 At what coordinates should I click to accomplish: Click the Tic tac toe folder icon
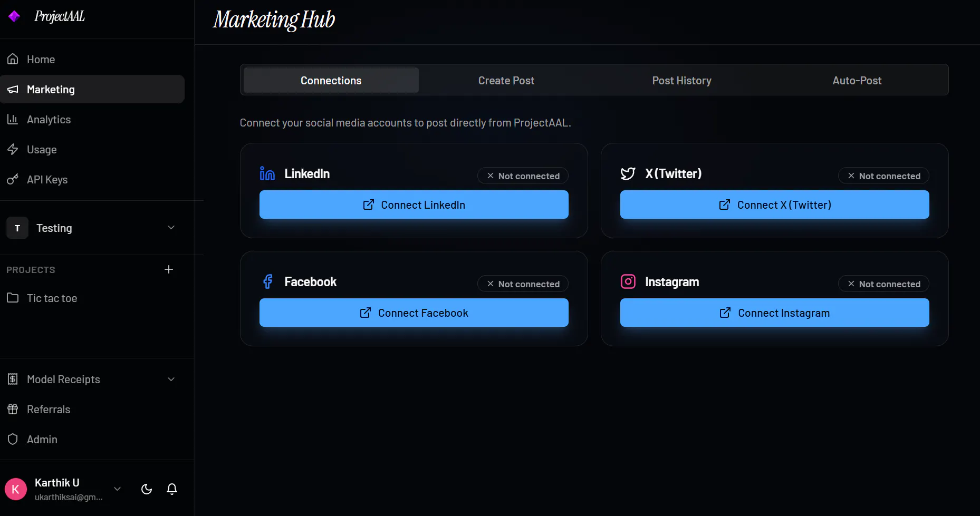[13, 298]
